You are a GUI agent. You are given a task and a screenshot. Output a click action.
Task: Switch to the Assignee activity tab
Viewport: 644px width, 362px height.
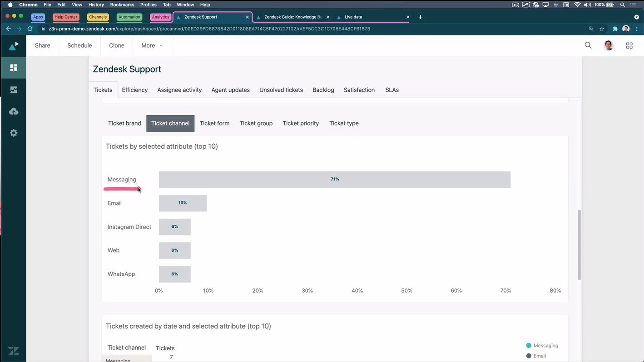click(x=179, y=90)
